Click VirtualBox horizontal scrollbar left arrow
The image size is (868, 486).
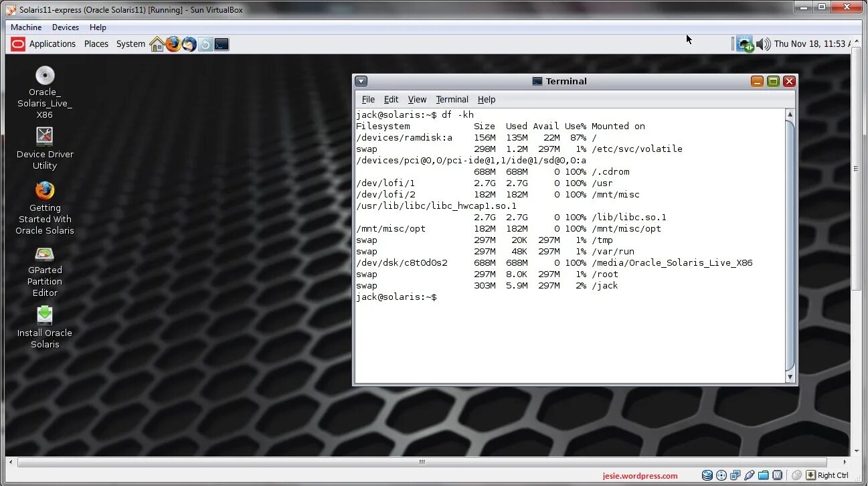[x=11, y=462]
